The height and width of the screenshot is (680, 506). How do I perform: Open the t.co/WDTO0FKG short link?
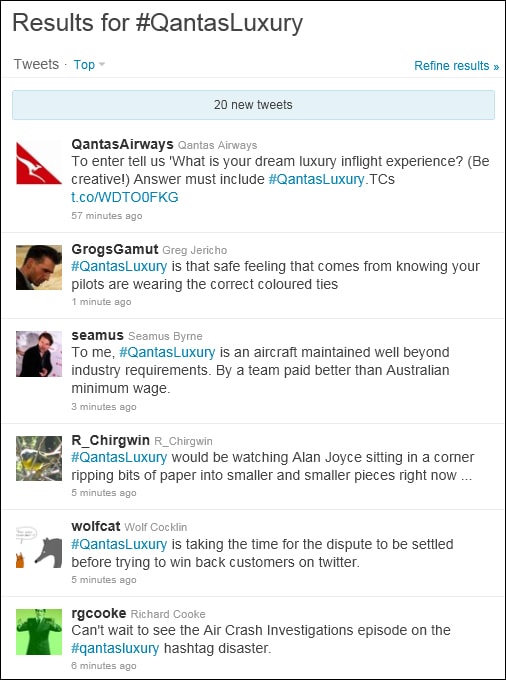125,197
